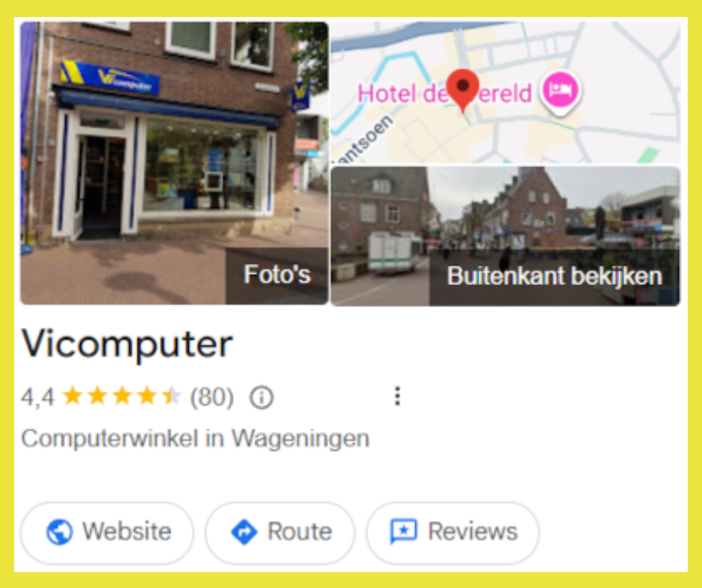
Task: Click the Computerwinkel in Wageningen description
Action: click(x=195, y=439)
